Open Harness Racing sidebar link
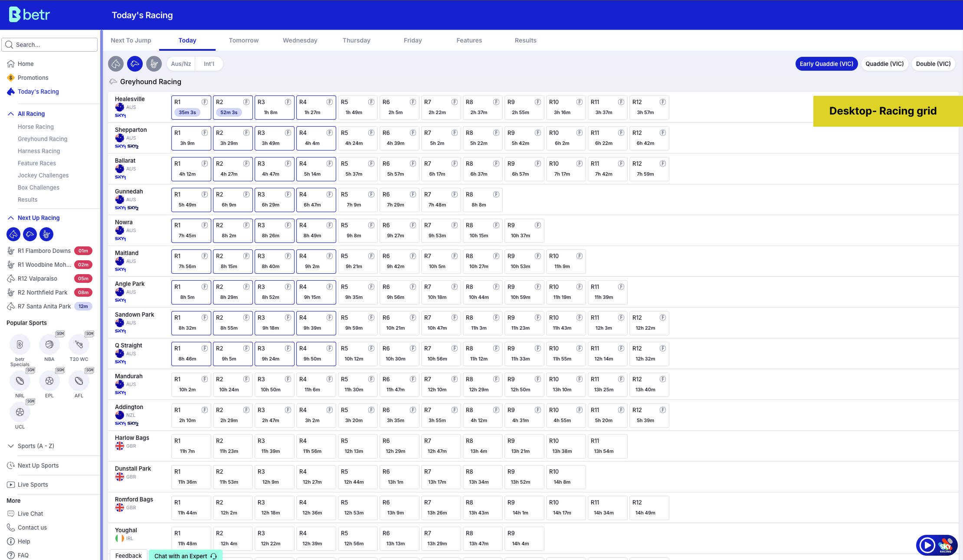The width and height of the screenshot is (963, 560). (x=39, y=151)
